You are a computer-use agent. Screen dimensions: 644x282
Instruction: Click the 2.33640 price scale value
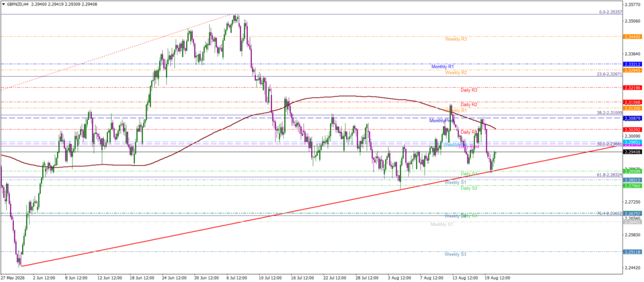633,54
